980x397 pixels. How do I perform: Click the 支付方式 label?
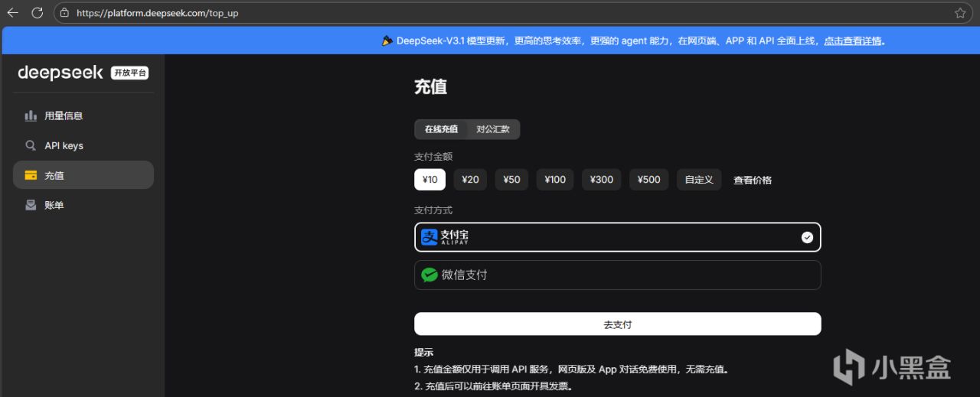click(433, 210)
